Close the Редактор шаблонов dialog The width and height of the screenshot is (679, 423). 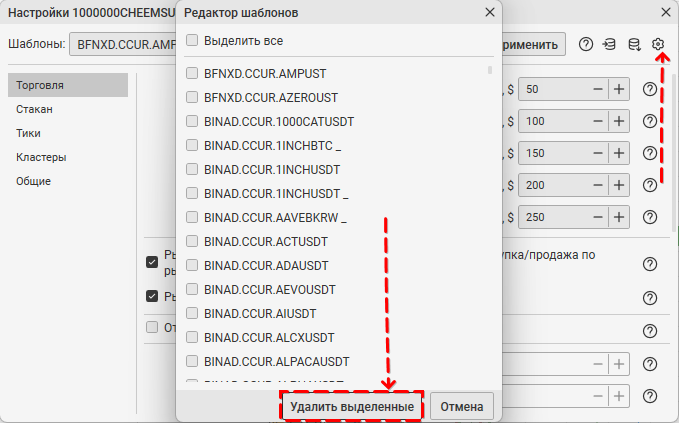coord(490,13)
